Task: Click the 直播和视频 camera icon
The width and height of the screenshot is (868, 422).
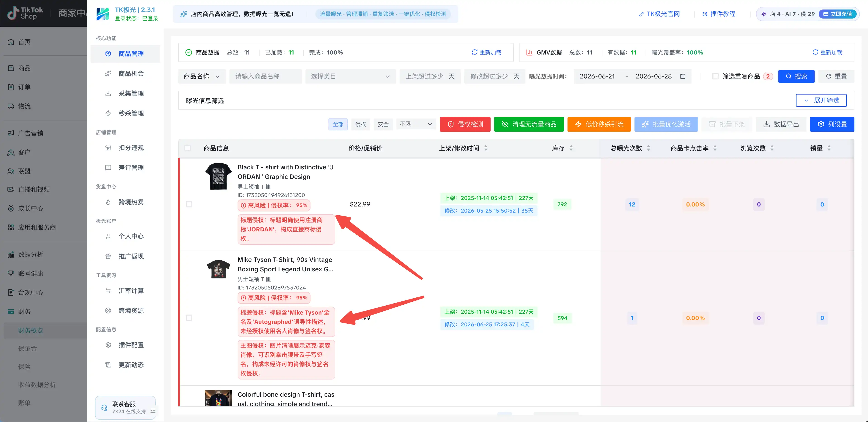Action: (x=11, y=189)
